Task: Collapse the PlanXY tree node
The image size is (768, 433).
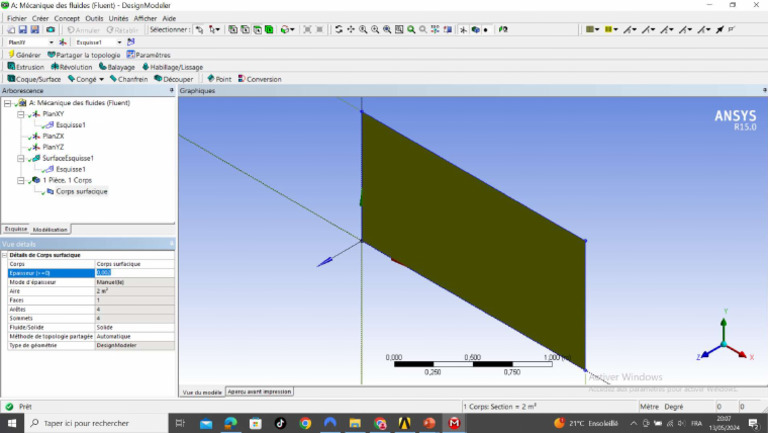Action: point(21,114)
